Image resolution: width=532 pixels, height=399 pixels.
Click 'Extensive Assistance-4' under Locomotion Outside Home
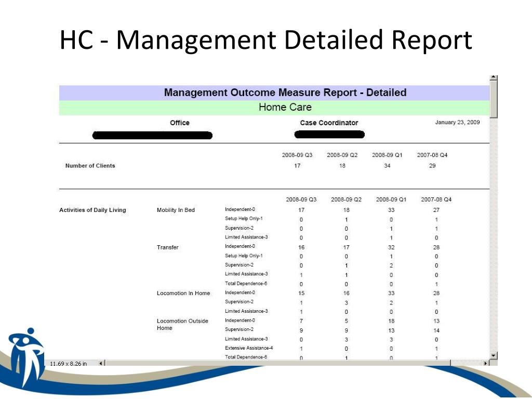pos(249,348)
